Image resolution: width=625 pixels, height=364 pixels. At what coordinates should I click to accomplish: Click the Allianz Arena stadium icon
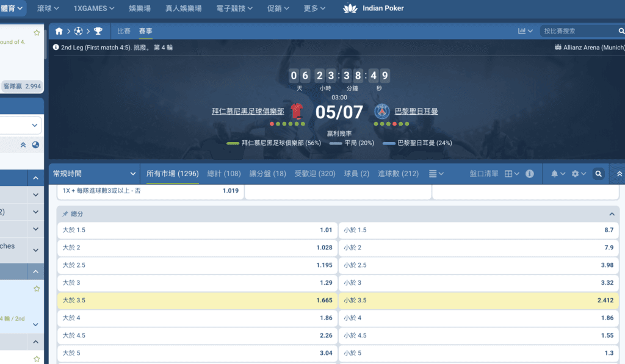pos(558,48)
